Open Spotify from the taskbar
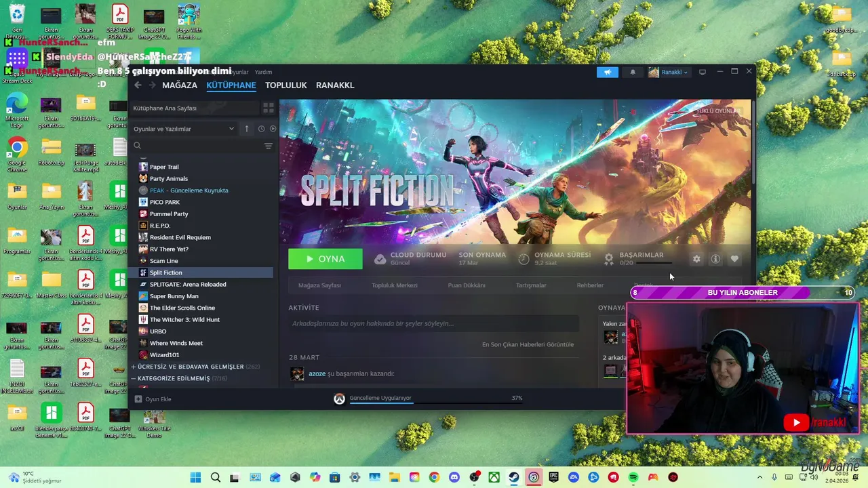Viewport: 868px width, 488px height. 633,478
